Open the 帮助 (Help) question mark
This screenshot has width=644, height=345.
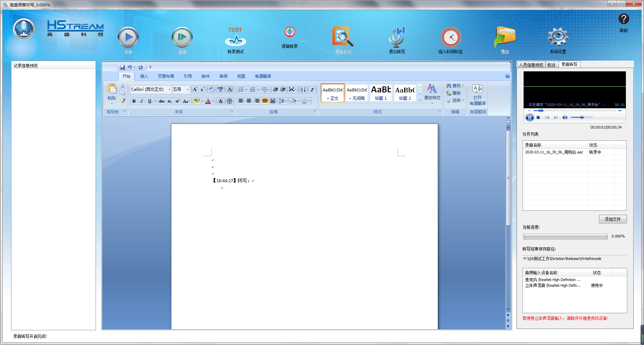pos(624,19)
